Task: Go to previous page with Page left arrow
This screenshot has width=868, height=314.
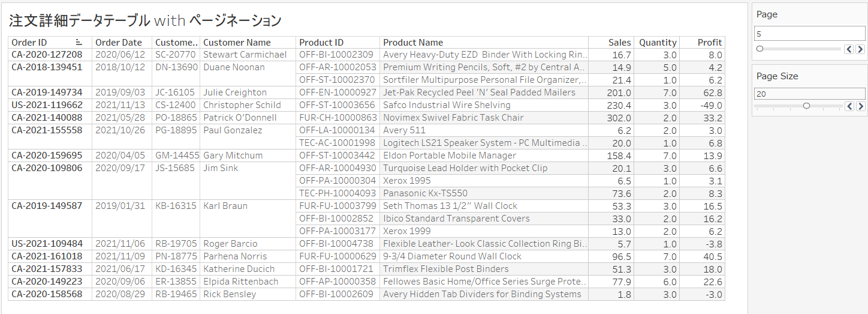Action: [x=849, y=49]
